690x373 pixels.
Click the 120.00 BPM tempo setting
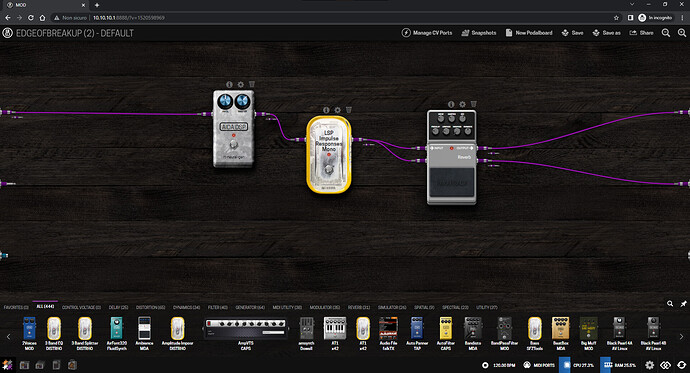pos(504,365)
